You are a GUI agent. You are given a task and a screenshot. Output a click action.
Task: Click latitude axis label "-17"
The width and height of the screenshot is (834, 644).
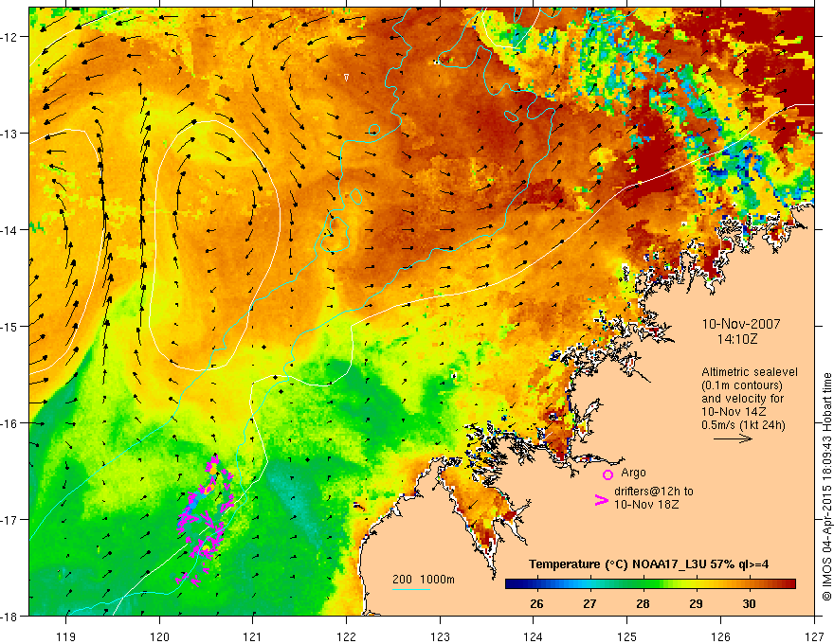coord(9,520)
